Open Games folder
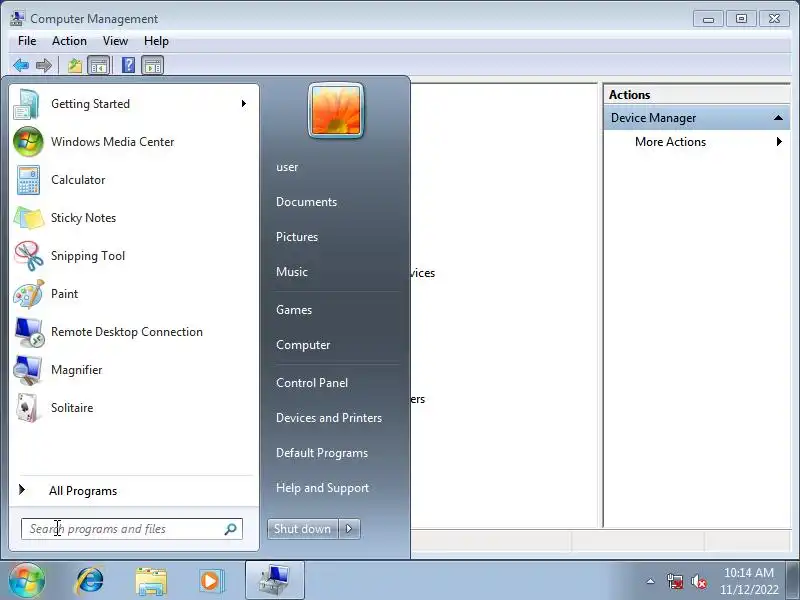The height and width of the screenshot is (600, 800). click(x=294, y=310)
